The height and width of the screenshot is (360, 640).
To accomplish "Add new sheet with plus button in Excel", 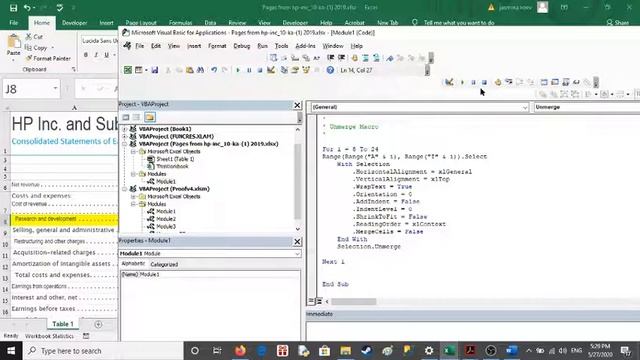I will [x=98, y=324].
